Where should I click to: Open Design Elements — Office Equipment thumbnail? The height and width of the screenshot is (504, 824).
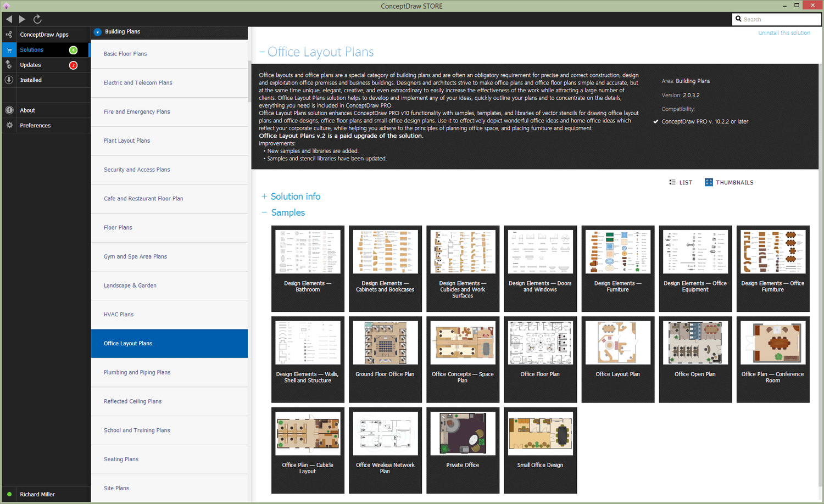click(x=695, y=268)
